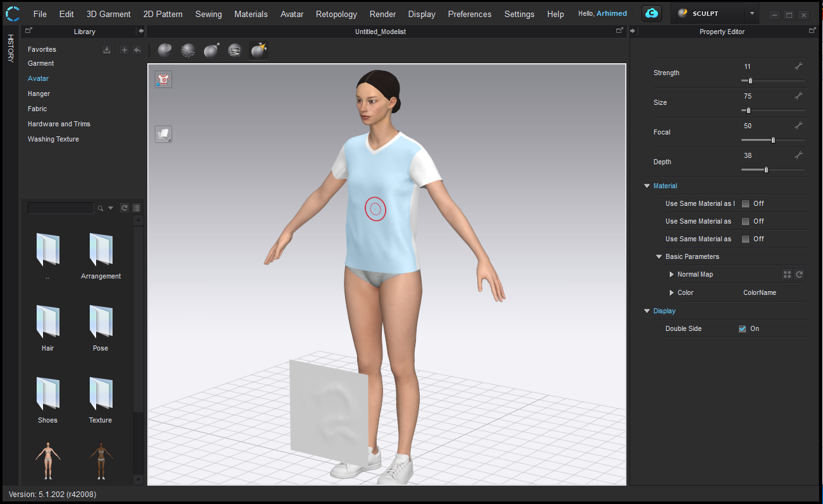The image size is (823, 504).
Task: Enable the first Use Same Material checkbox
Action: pyautogui.click(x=745, y=204)
